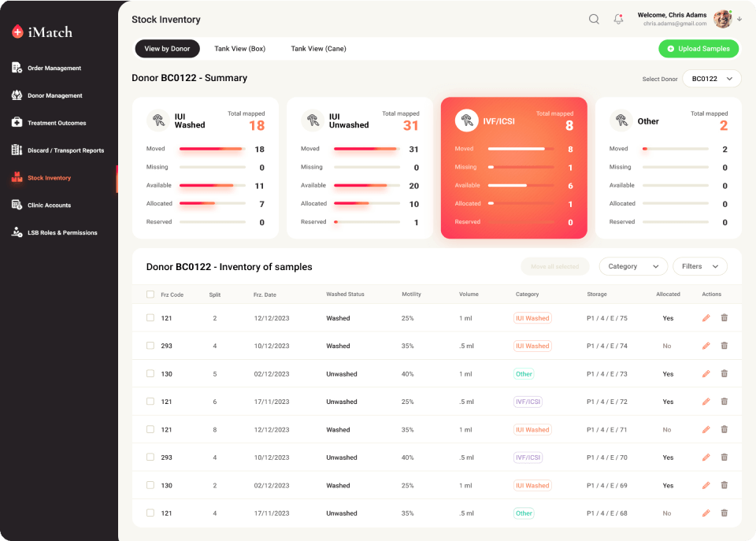
Task: Edit the sample stored at P1 / 4 / E / 70
Action: click(x=706, y=457)
